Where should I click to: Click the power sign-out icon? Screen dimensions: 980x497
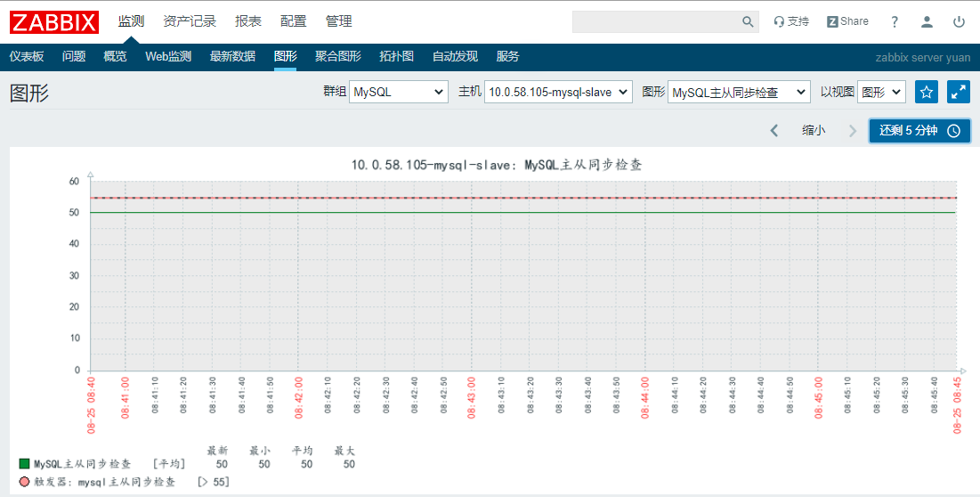(959, 22)
